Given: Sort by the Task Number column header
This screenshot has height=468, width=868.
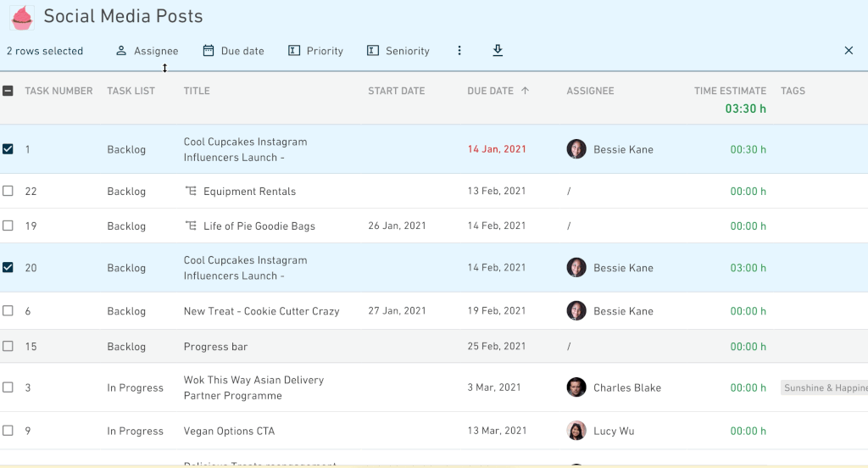Looking at the screenshot, I should click(58, 91).
